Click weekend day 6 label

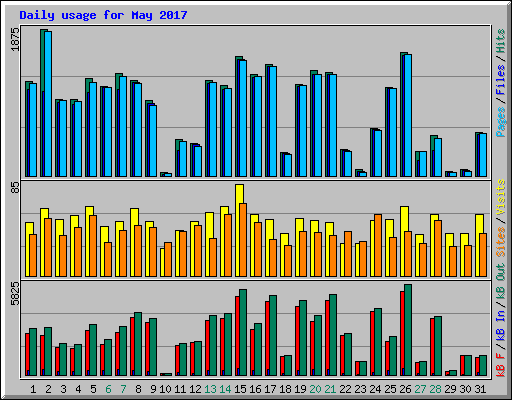[108, 389]
